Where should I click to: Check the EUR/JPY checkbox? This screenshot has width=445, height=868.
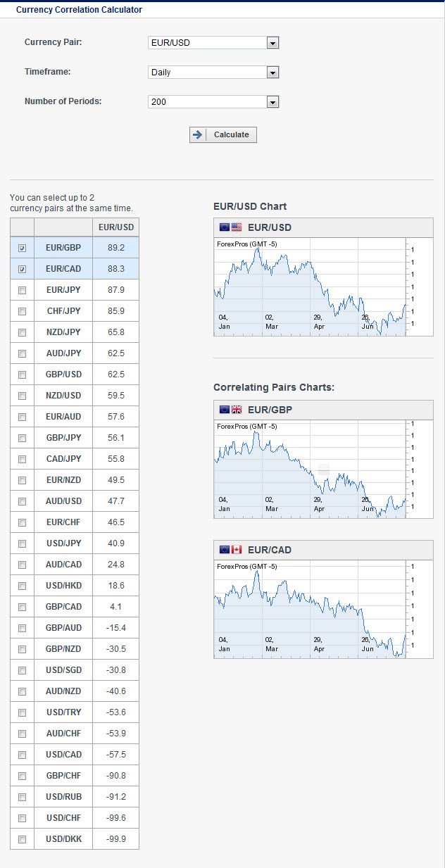pyautogui.click(x=23, y=290)
